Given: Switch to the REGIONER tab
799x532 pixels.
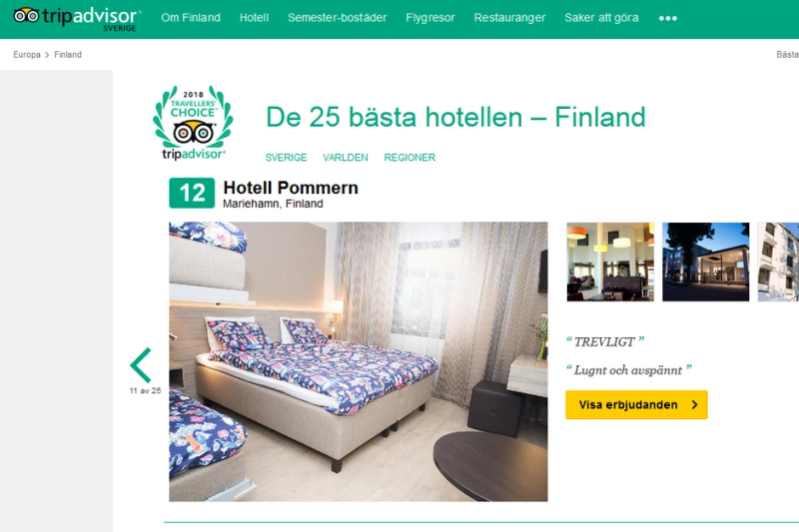Looking at the screenshot, I should (x=409, y=158).
